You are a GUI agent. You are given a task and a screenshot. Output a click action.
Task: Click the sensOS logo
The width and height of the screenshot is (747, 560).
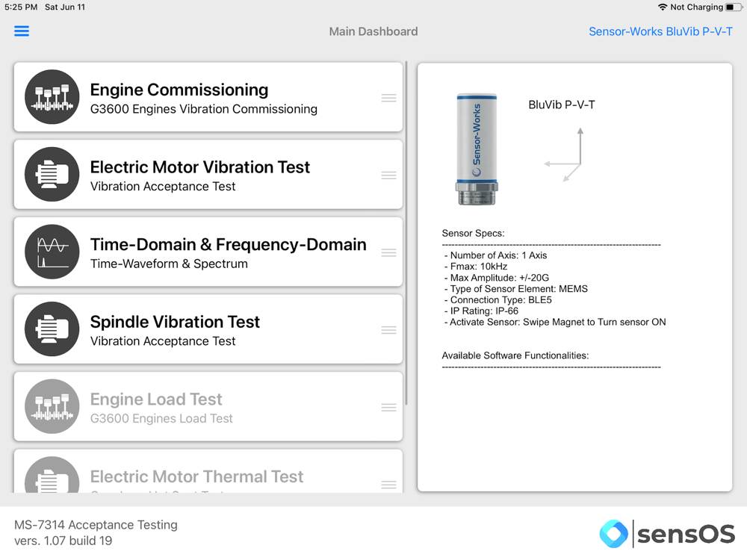point(667,534)
